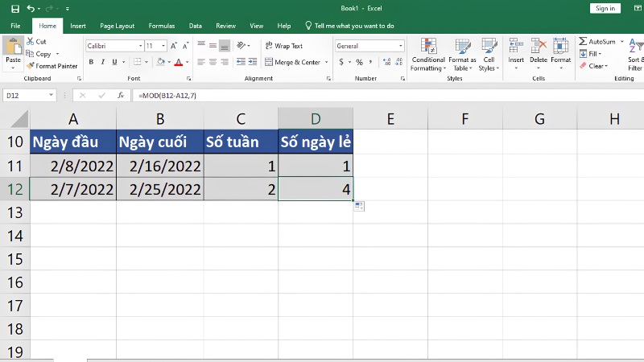Apply Percent Style format
644x362 pixels.
(359, 63)
